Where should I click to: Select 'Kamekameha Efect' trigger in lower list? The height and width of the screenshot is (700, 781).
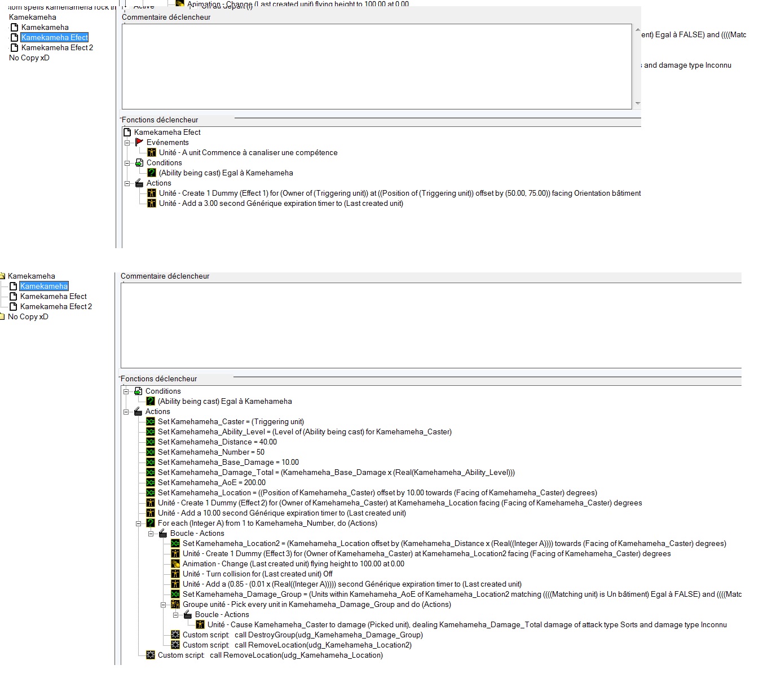[x=54, y=296]
